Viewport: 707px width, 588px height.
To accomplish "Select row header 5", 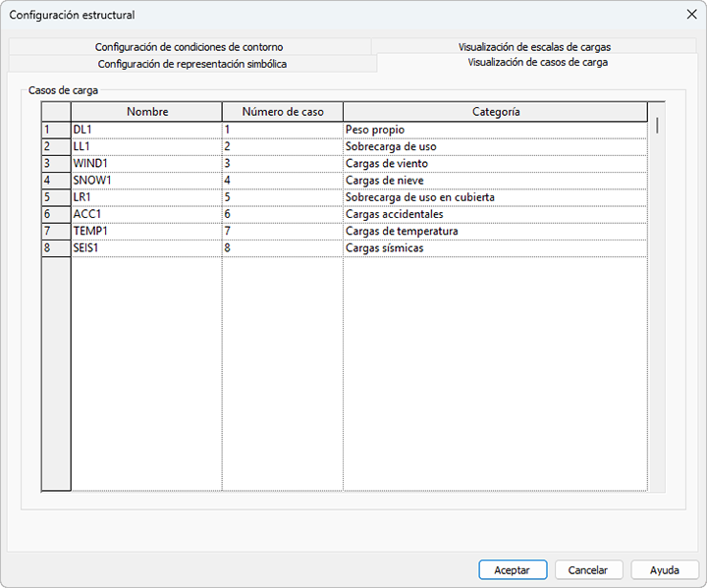I will (56, 197).
